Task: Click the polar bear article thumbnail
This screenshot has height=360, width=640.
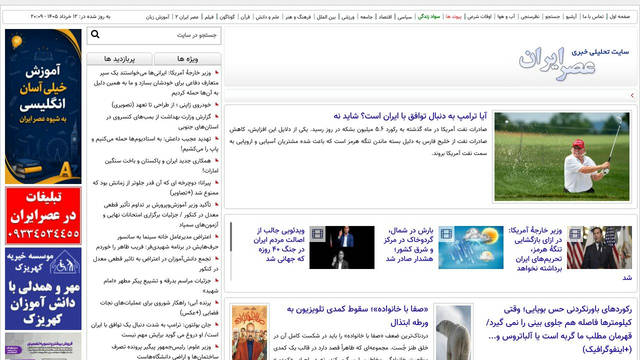Action: [453, 333]
